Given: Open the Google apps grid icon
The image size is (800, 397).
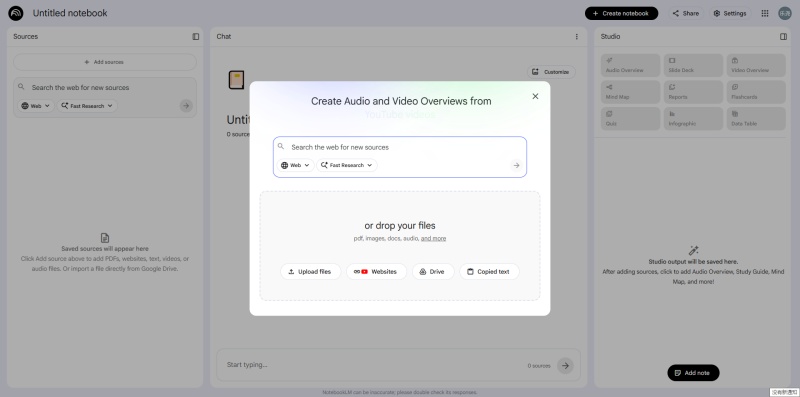Looking at the screenshot, I should (x=765, y=13).
